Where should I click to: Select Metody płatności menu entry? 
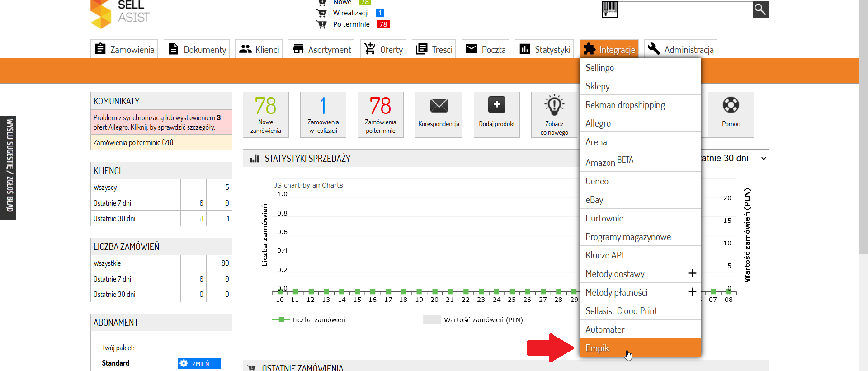tap(632, 292)
